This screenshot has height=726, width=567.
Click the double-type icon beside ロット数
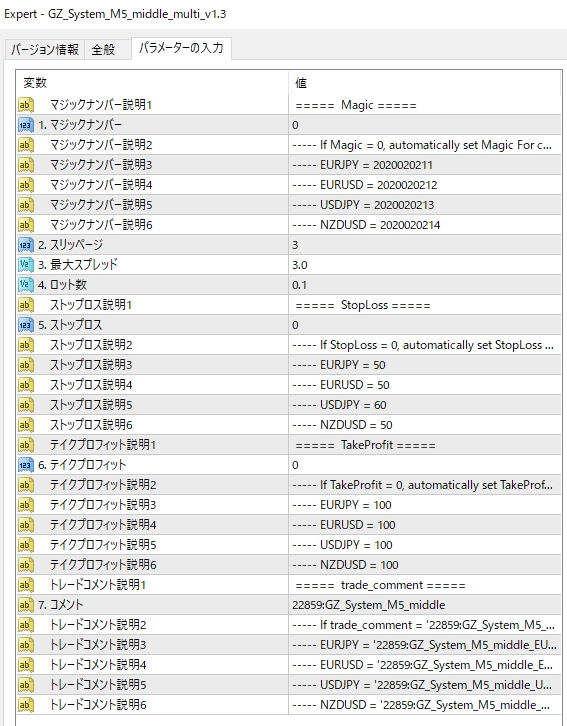coord(25,285)
